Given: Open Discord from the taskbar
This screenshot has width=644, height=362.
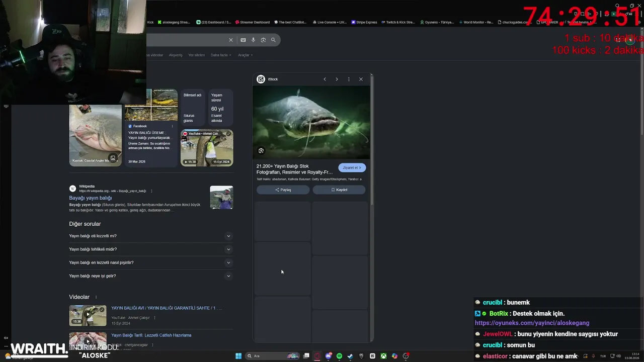Looking at the screenshot, I should 329,356.
